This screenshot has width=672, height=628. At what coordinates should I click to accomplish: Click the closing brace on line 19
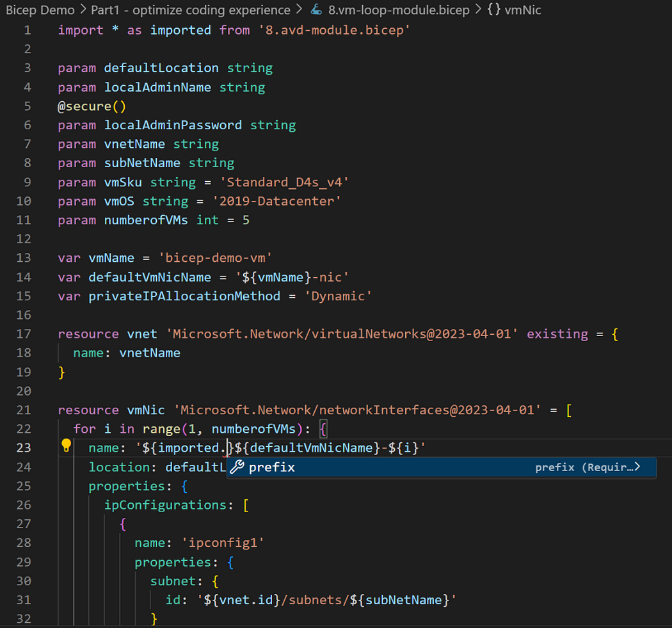point(61,372)
